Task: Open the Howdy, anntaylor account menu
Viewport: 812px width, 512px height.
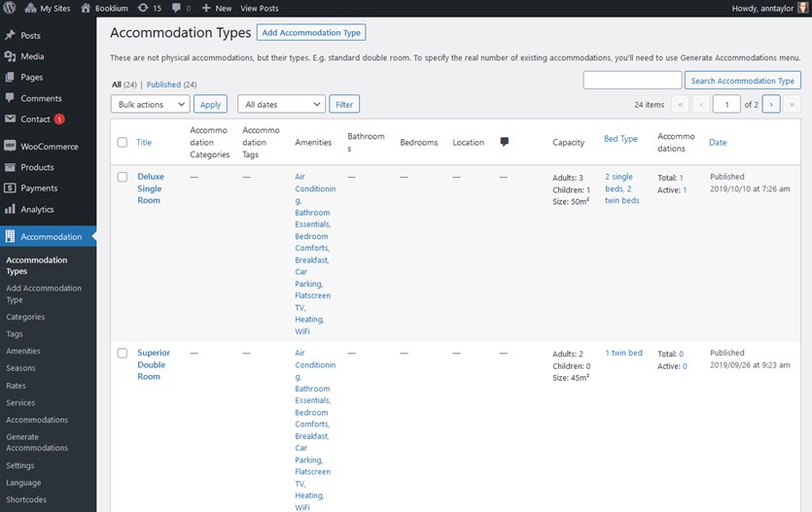Action: tap(762, 9)
